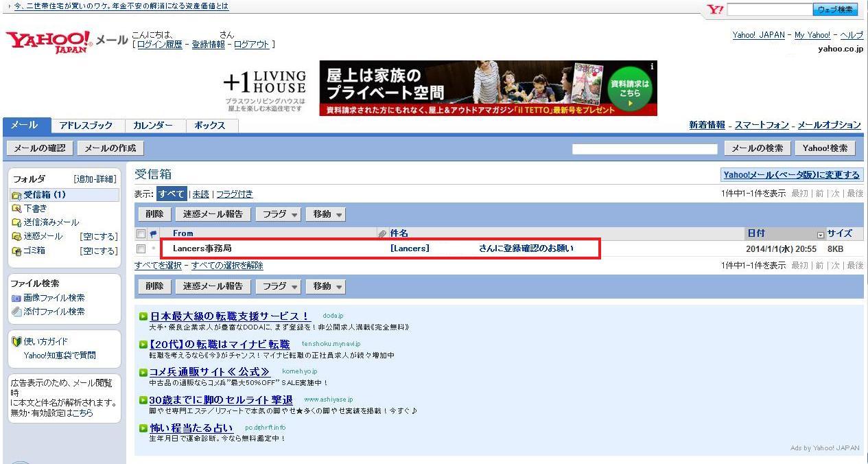Filter list by 未読 messages

(x=200, y=194)
